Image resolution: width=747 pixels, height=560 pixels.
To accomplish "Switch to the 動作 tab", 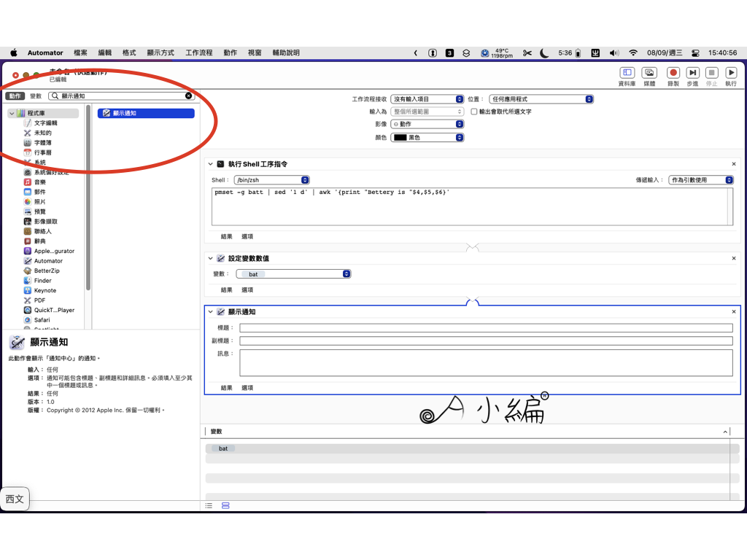I will [15, 96].
